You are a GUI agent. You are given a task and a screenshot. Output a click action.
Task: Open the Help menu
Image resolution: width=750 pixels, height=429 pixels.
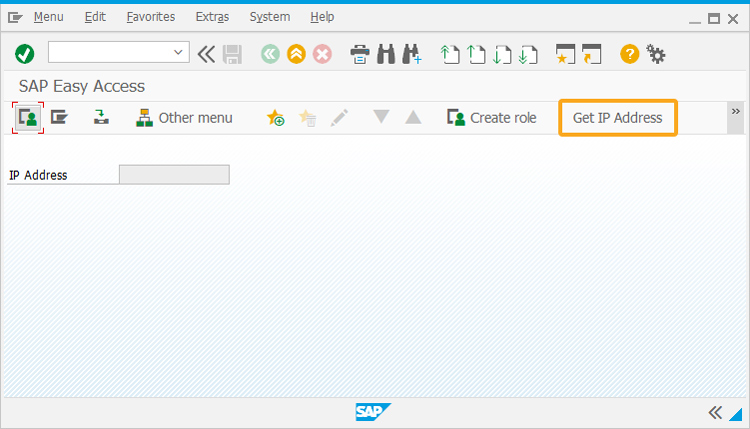(x=322, y=17)
